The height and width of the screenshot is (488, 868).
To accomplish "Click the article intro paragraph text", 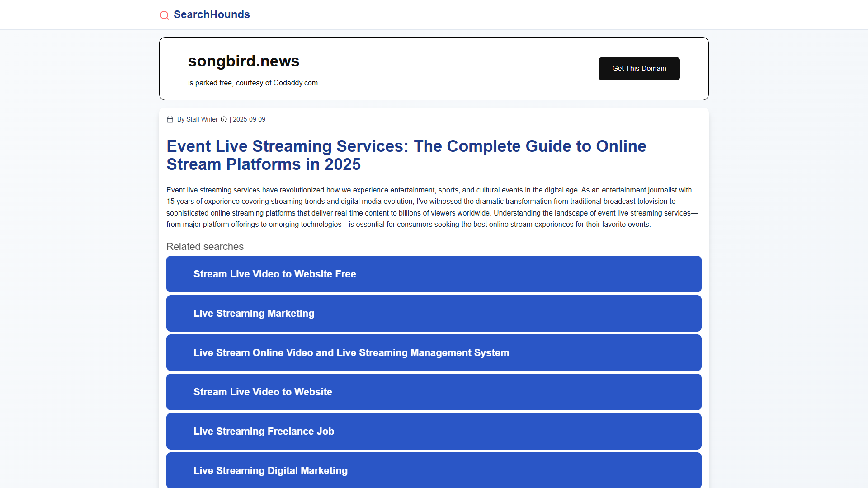I will [x=432, y=207].
